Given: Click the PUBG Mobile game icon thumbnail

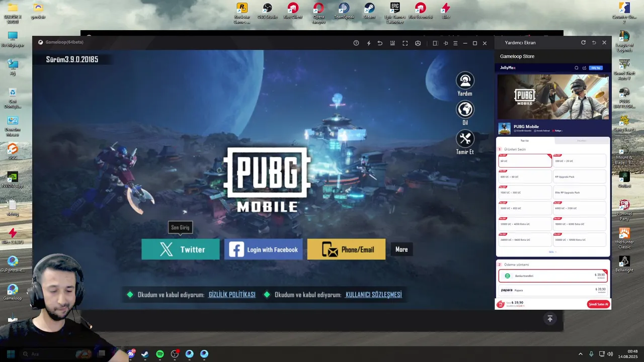Looking at the screenshot, I should tap(504, 129).
